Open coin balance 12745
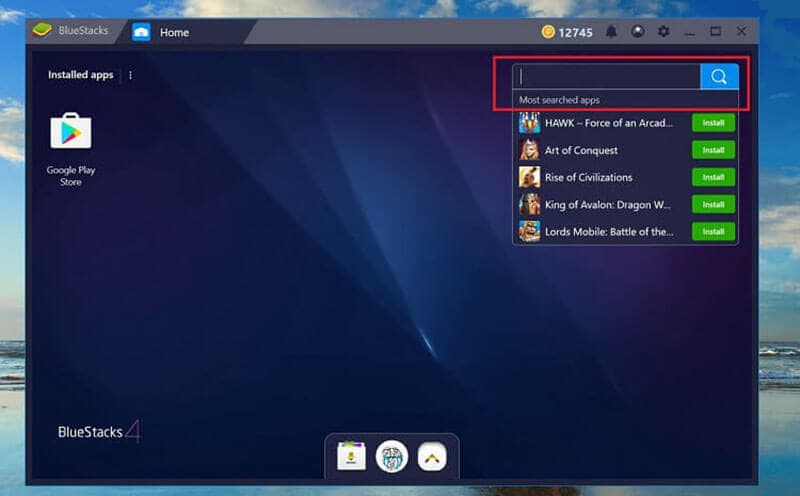The height and width of the screenshot is (496, 800). [x=575, y=33]
